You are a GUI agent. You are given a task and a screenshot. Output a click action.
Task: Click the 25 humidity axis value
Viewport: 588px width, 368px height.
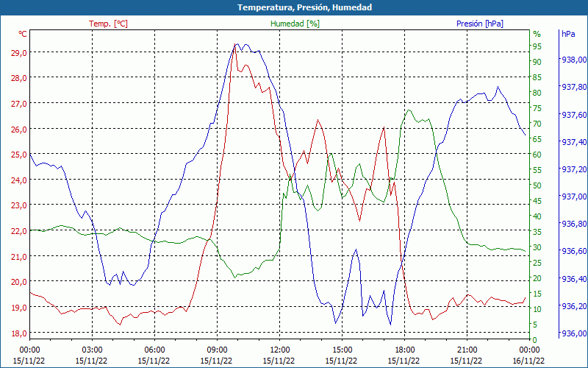(x=537, y=263)
